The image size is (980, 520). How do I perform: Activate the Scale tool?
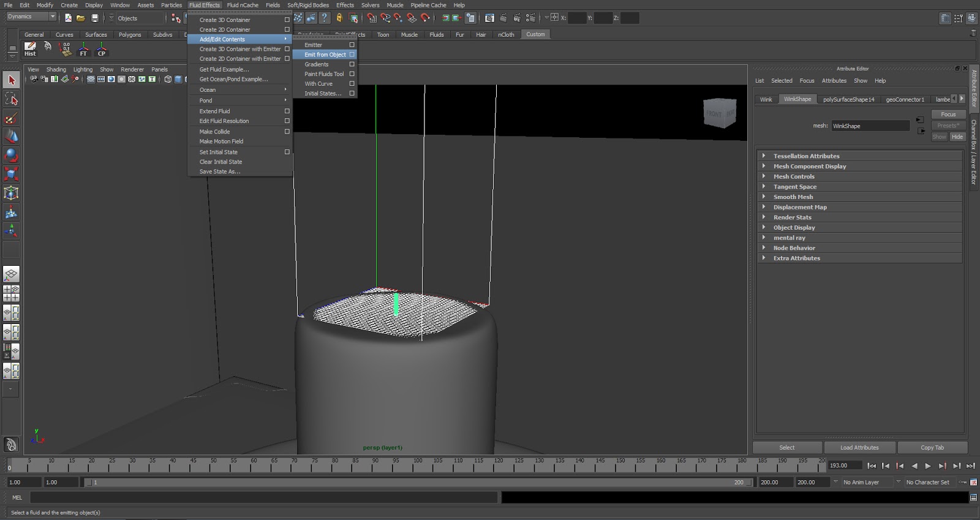tap(11, 175)
